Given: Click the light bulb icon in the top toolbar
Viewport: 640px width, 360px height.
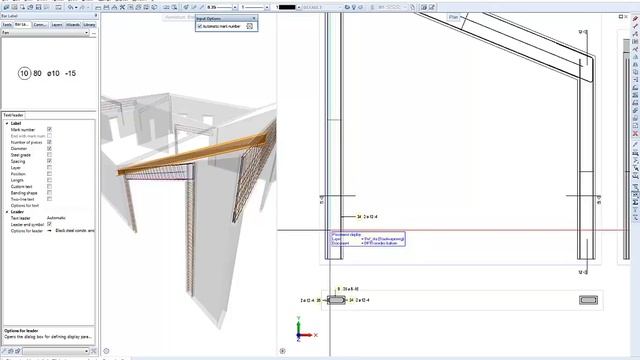Looking at the screenshot, I should pyautogui.click(x=353, y=7).
